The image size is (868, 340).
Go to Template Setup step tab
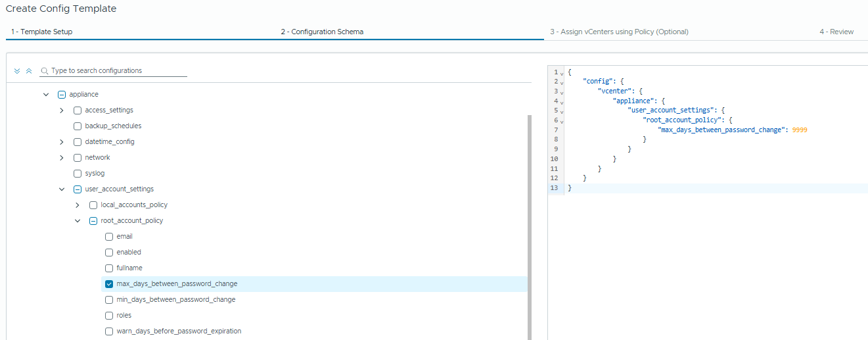pos(41,32)
